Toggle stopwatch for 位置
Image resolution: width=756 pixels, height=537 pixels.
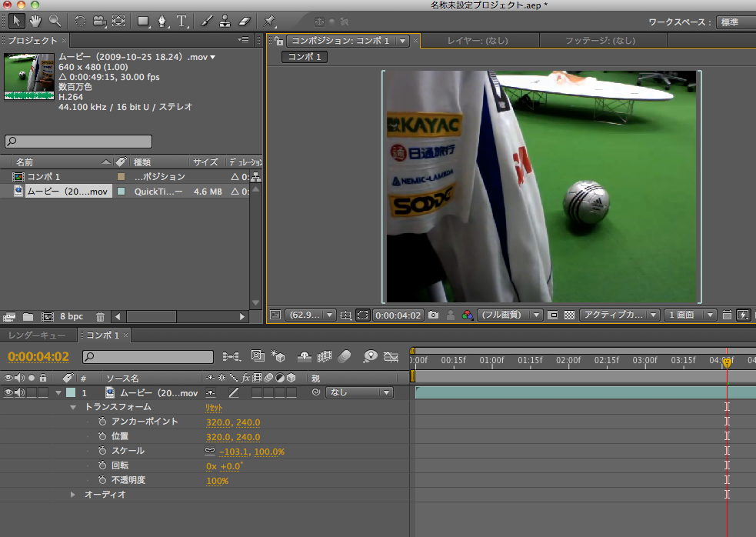[102, 435]
